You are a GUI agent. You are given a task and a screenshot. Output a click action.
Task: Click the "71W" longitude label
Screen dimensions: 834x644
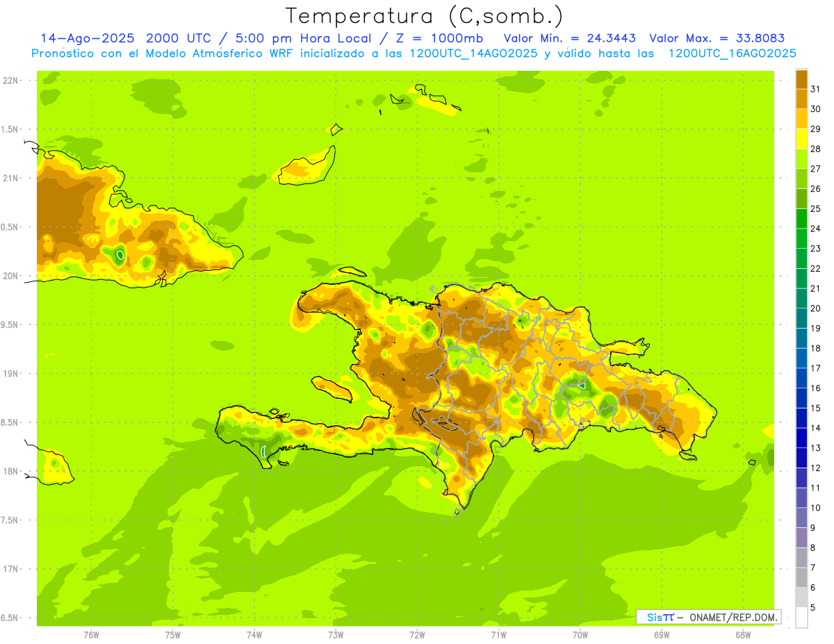coord(498,635)
